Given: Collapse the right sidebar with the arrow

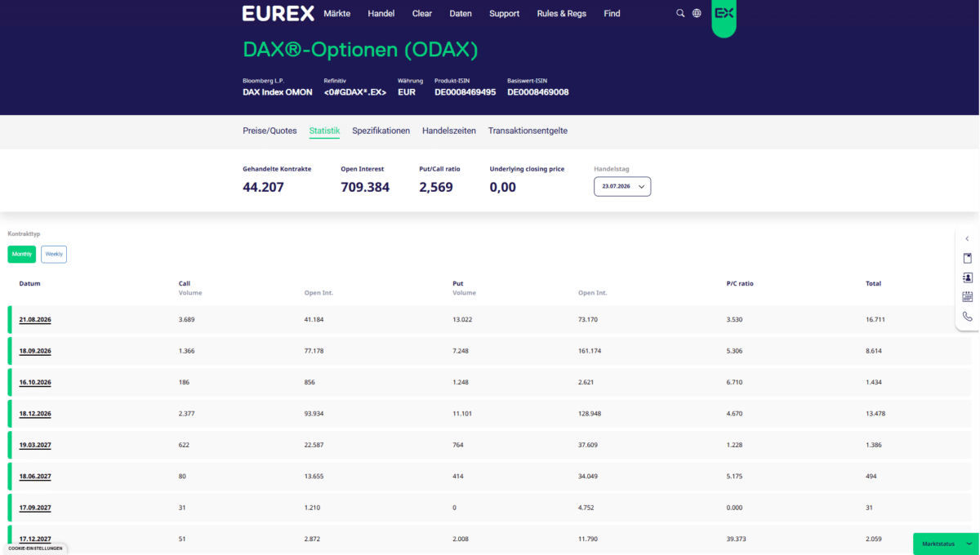Looking at the screenshot, I should click(x=968, y=239).
